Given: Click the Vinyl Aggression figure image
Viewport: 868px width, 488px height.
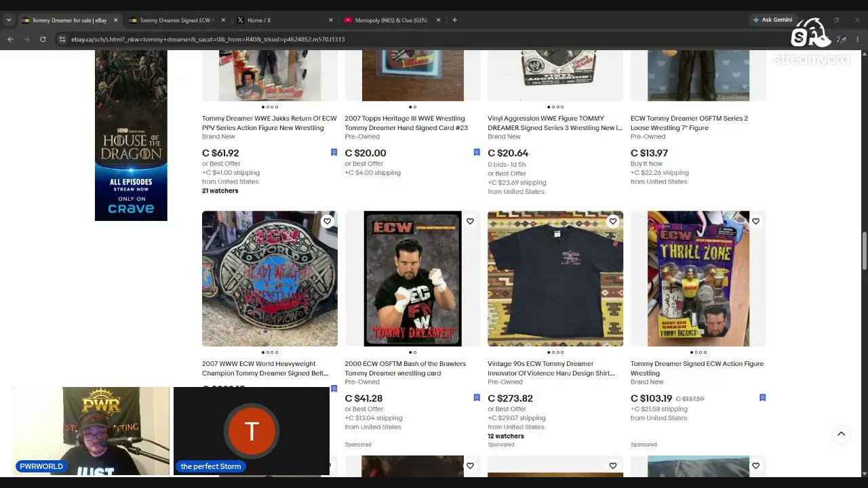Looking at the screenshot, I should click(x=555, y=75).
